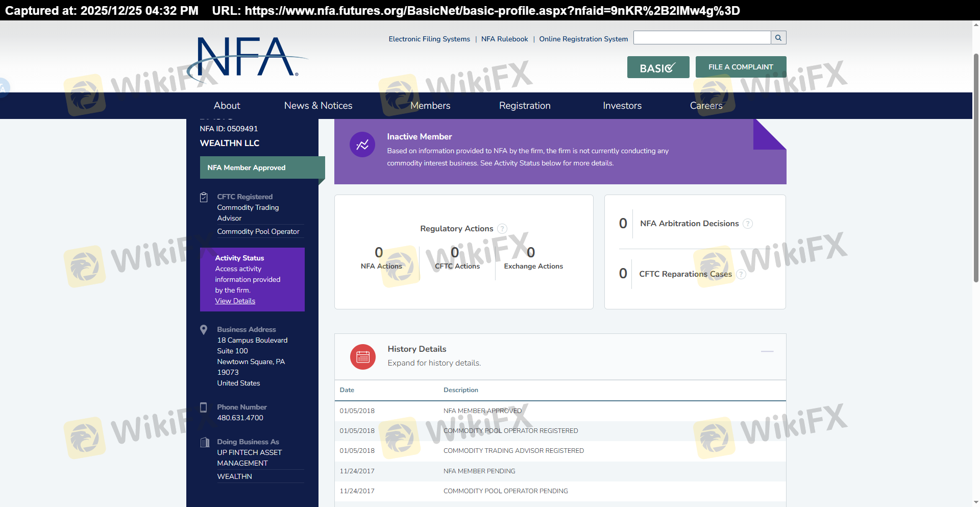980x507 pixels.
Task: Click the search magnifier icon
Action: point(778,38)
